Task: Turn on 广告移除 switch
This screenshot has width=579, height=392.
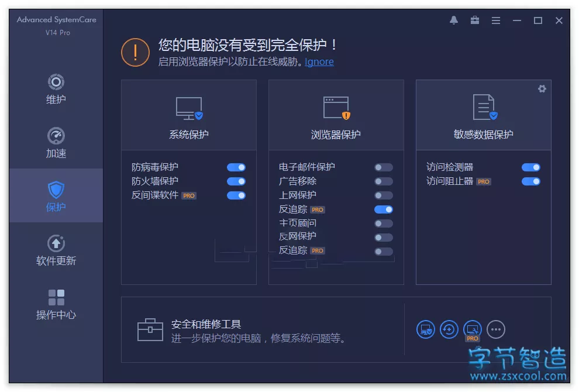Action: click(383, 181)
